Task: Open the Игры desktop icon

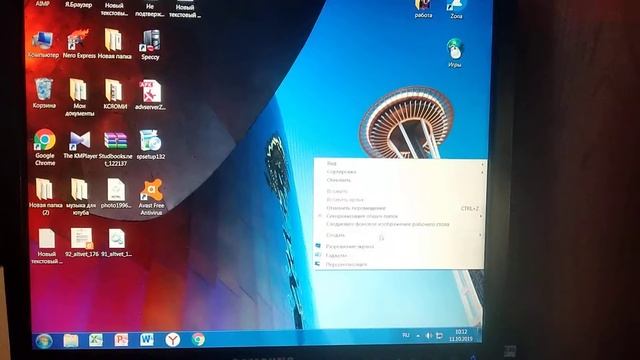Action: coord(455,53)
